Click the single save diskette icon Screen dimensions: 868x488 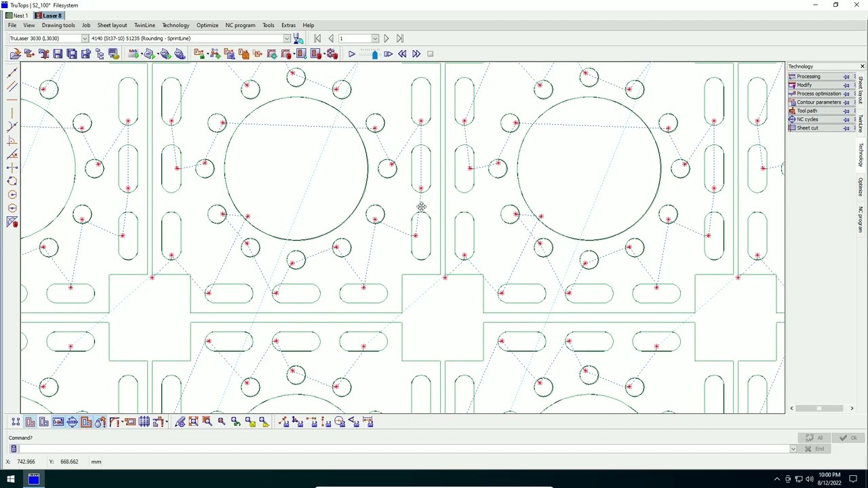click(58, 54)
